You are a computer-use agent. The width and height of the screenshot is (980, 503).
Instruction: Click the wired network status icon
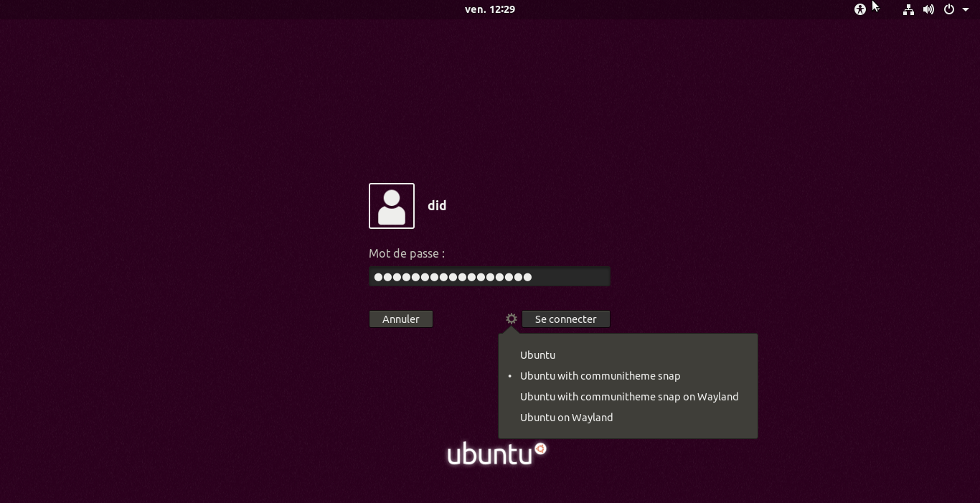tap(908, 9)
